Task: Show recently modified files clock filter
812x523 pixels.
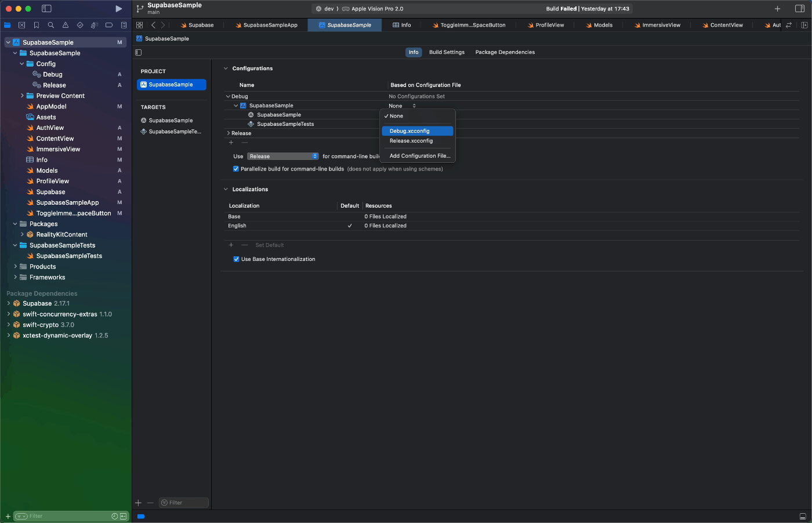Action: click(x=114, y=516)
